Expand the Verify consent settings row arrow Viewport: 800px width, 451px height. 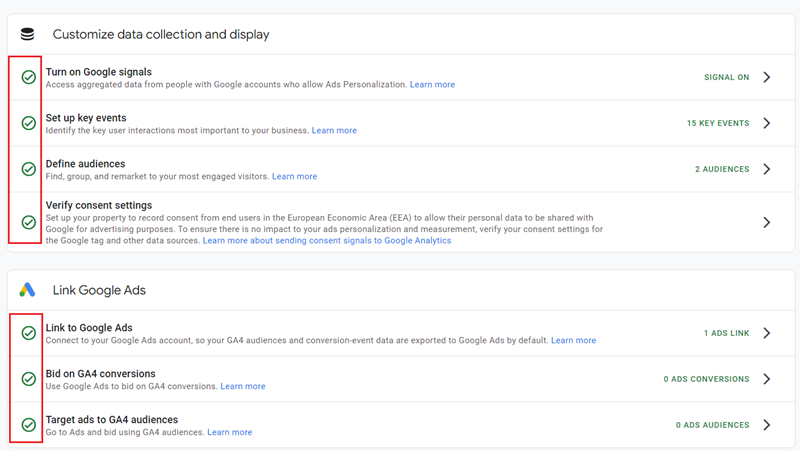[x=767, y=222]
